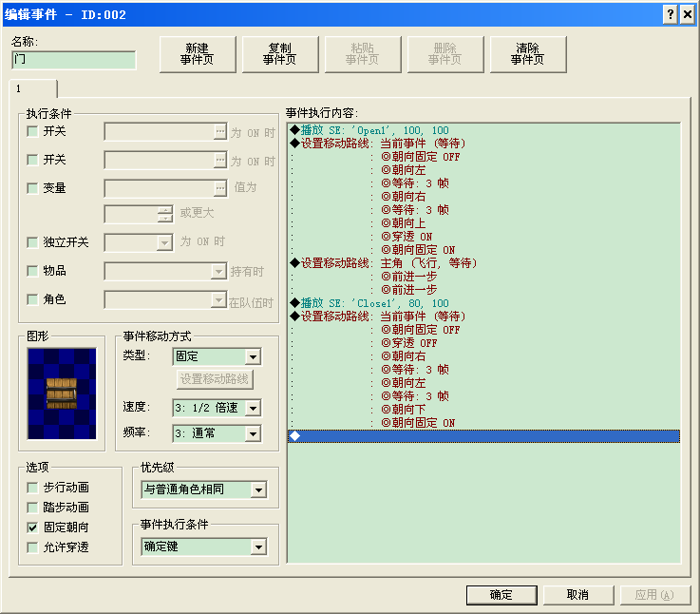Click 清除事件页 button
700x614 pixels.
(x=528, y=54)
